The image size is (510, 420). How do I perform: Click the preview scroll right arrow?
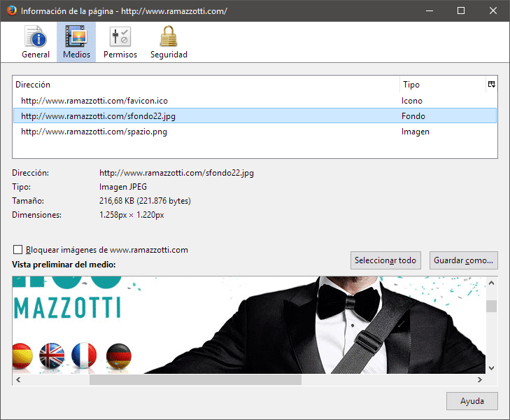click(x=480, y=379)
